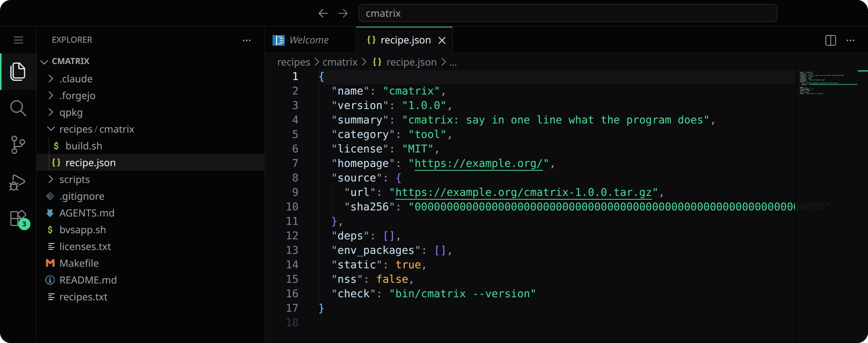Click the text lines icon beside licenses.txt

tap(51, 247)
